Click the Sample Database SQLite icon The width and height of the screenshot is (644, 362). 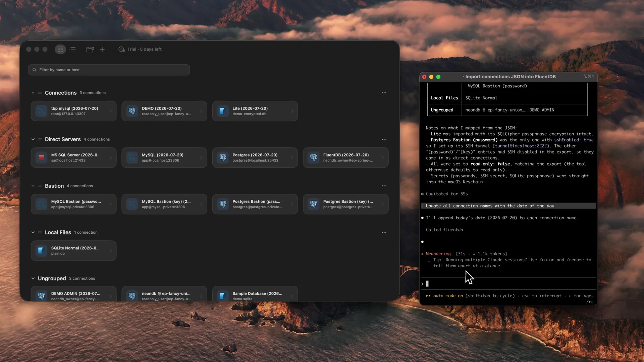point(223,296)
